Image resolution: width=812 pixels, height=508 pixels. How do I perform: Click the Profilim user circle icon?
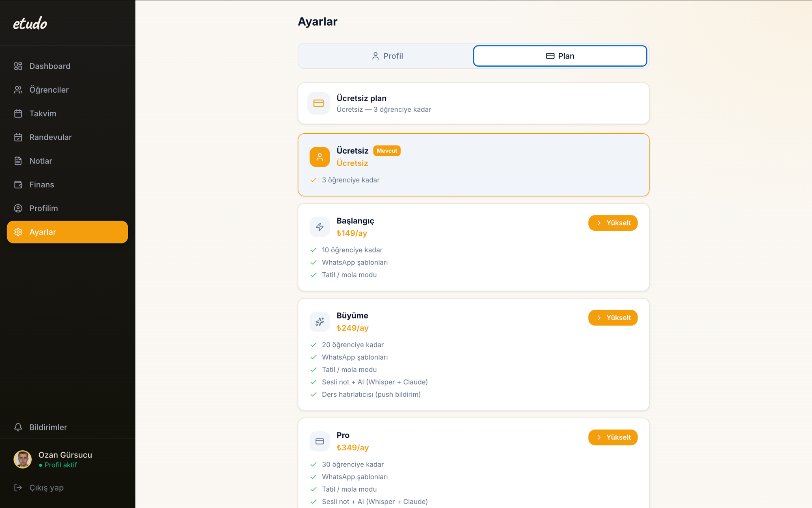(18, 208)
